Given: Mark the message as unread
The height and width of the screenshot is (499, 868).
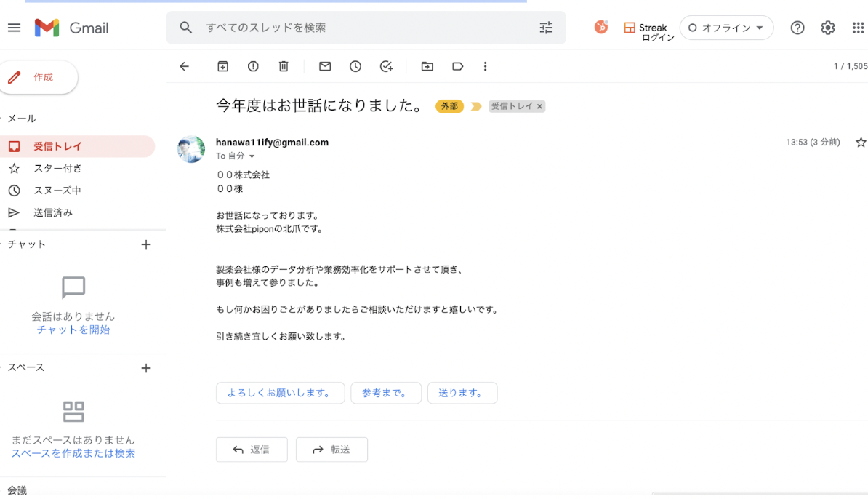Looking at the screenshot, I should tap(325, 66).
